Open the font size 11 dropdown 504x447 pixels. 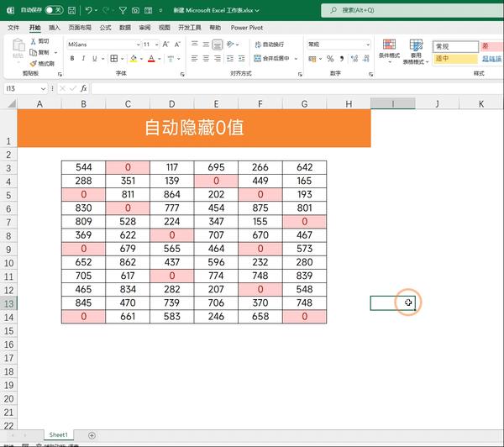157,45
